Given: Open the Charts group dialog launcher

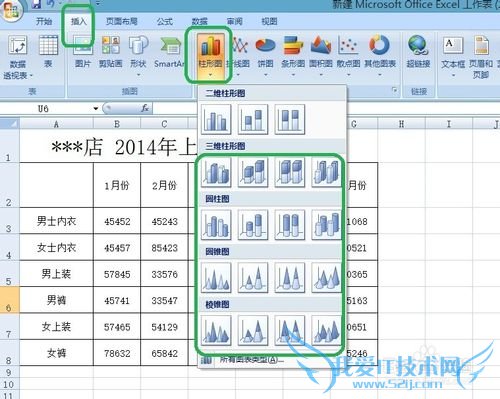Looking at the screenshot, I should pyautogui.click(x=395, y=90).
